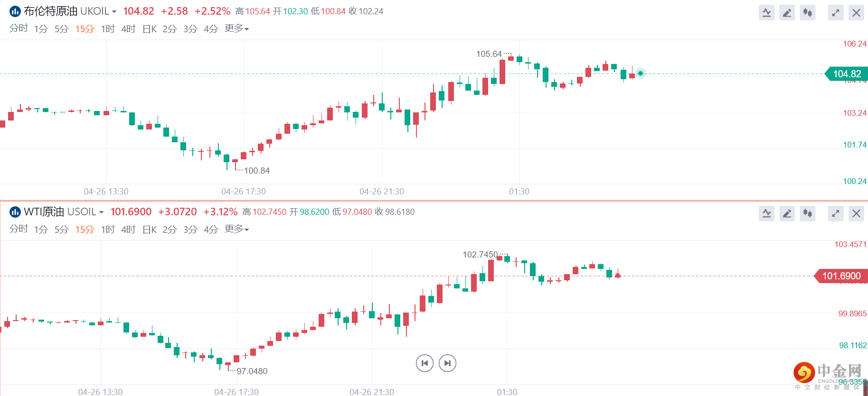Open the USOIL symbol dropdown
This screenshot has width=868, height=396.
(x=101, y=212)
